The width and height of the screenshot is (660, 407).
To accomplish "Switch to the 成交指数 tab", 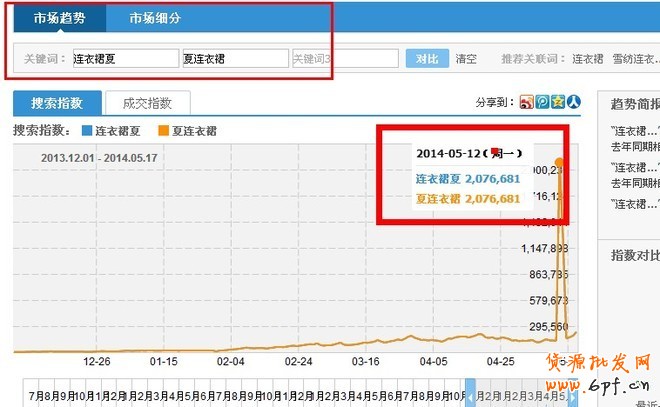I will tap(146, 102).
